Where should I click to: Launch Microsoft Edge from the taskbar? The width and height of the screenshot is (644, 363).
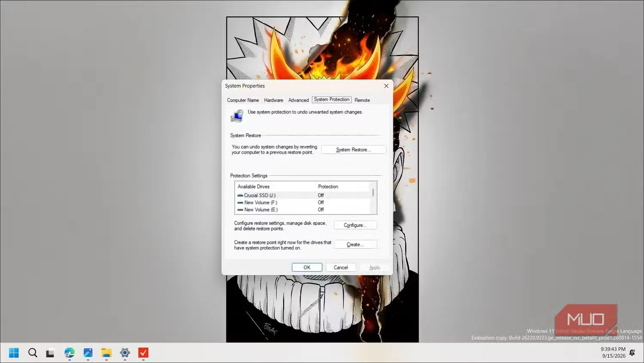(x=70, y=353)
